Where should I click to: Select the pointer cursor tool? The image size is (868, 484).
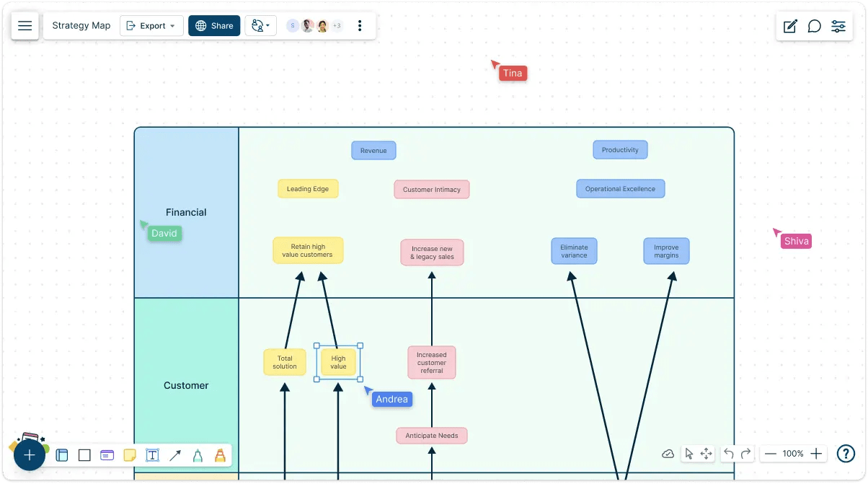click(688, 454)
